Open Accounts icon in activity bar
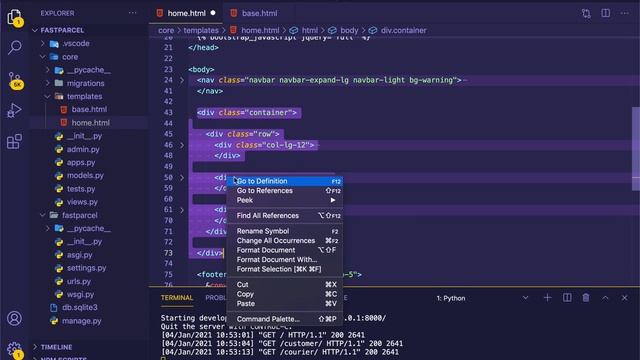Image resolution: width=640 pixels, height=360 pixels. [x=14, y=318]
